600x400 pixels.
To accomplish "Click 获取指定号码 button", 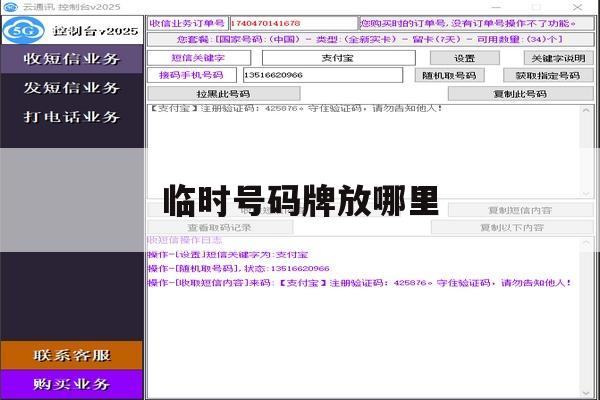I will (548, 75).
